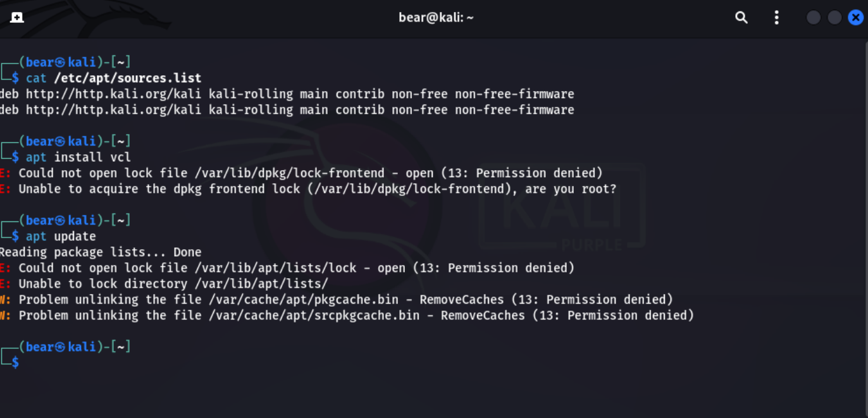Open a new terminal tab
Image resolution: width=868 pixels, height=418 pixels.
(17, 18)
